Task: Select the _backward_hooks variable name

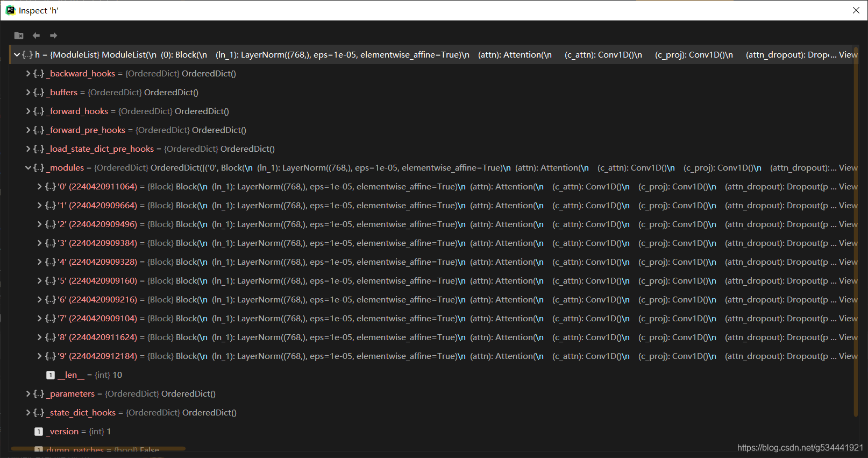Action: pos(81,74)
